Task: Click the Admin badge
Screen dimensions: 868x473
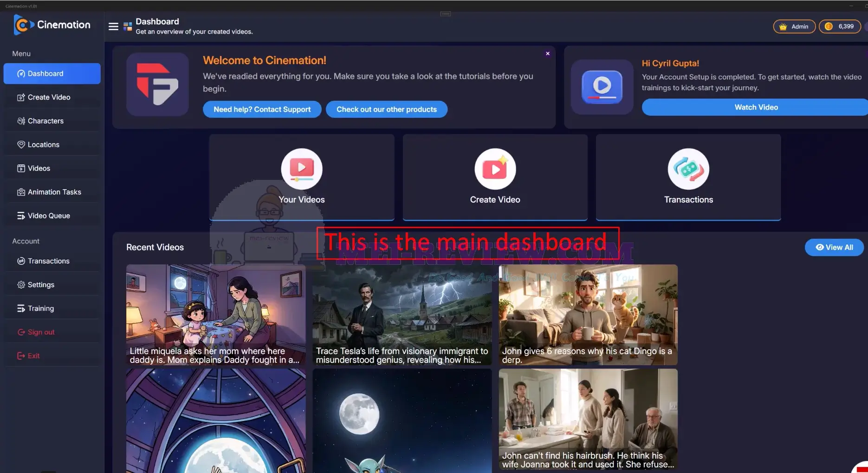Action: pyautogui.click(x=794, y=26)
